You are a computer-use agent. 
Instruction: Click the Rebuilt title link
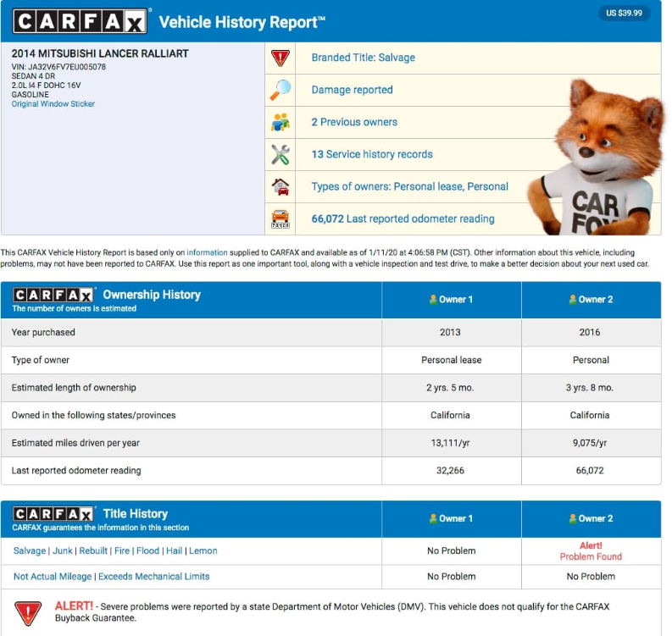(93, 550)
